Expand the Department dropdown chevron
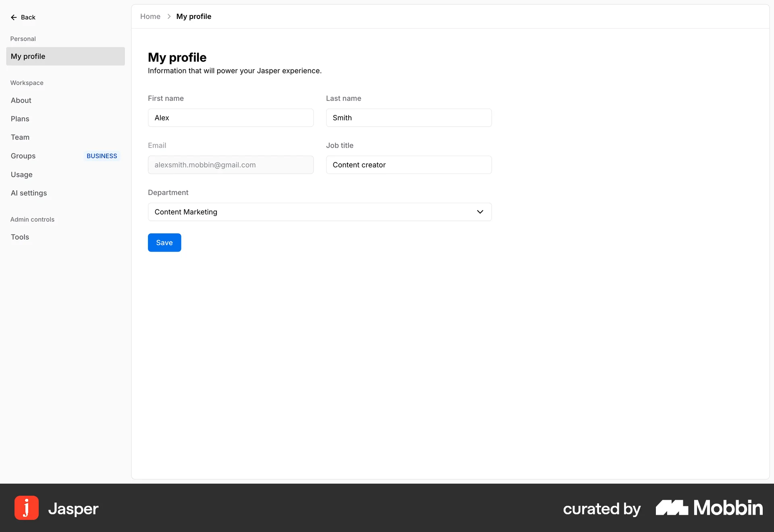The width and height of the screenshot is (774, 532). coord(480,212)
